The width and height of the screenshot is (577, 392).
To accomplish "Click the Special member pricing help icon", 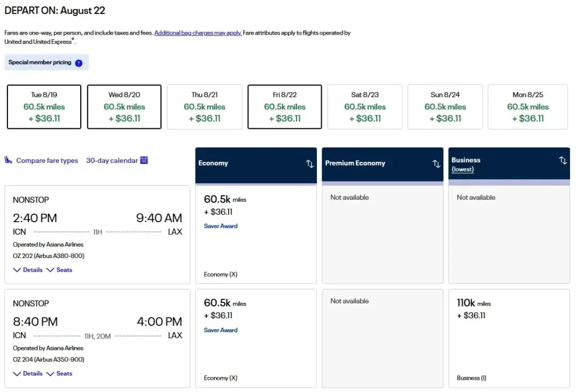I will pyautogui.click(x=79, y=63).
